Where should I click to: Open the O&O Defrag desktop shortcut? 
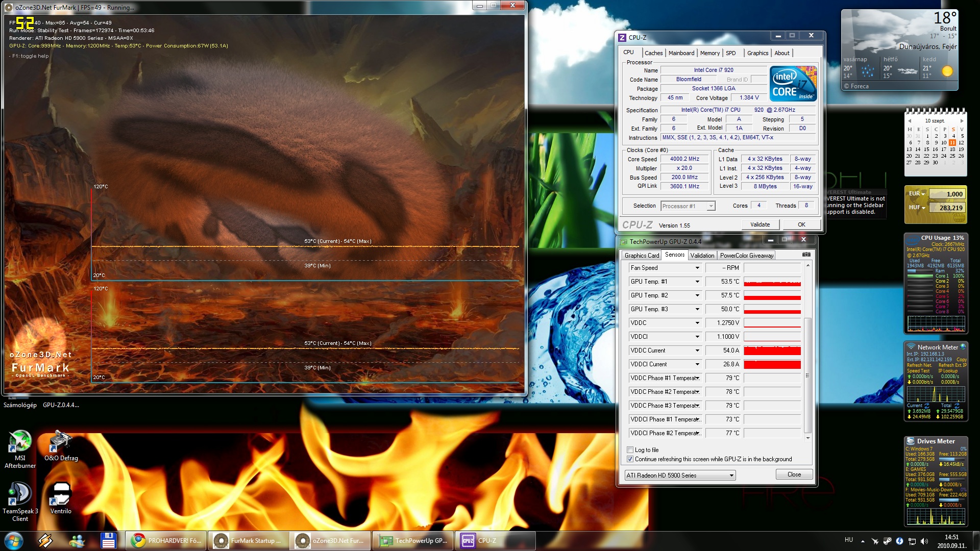(x=61, y=445)
